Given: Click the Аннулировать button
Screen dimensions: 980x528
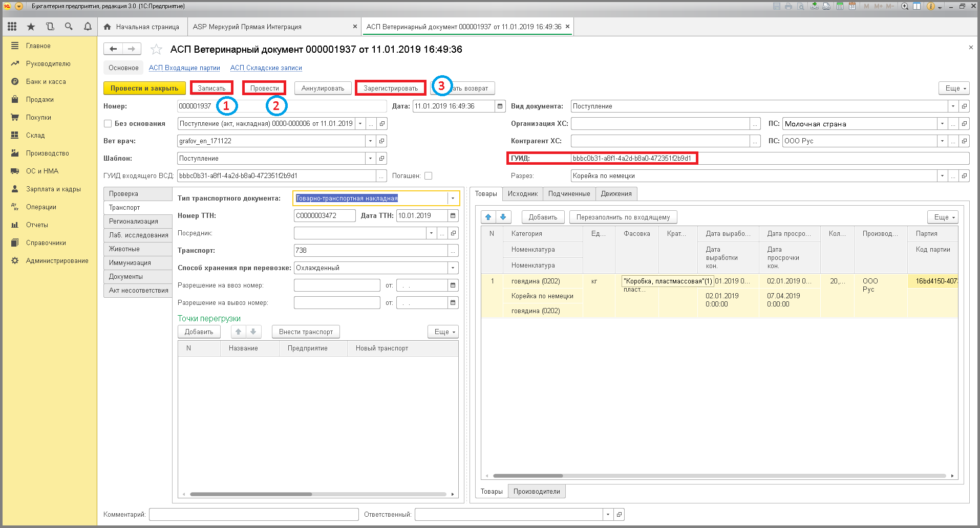Looking at the screenshot, I should [x=323, y=88].
